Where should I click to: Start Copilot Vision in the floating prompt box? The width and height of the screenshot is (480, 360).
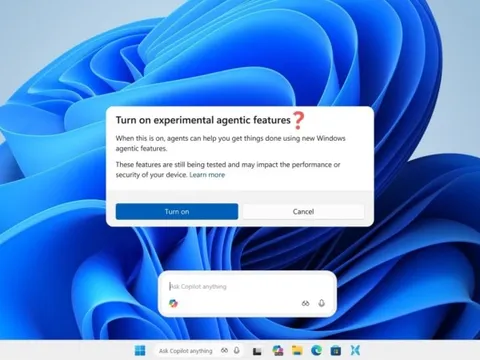coord(305,303)
